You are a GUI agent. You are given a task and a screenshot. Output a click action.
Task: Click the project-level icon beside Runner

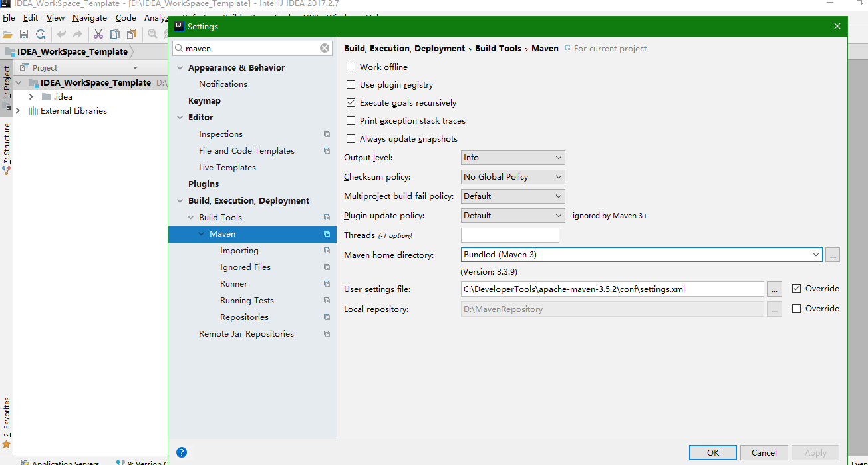click(x=327, y=284)
